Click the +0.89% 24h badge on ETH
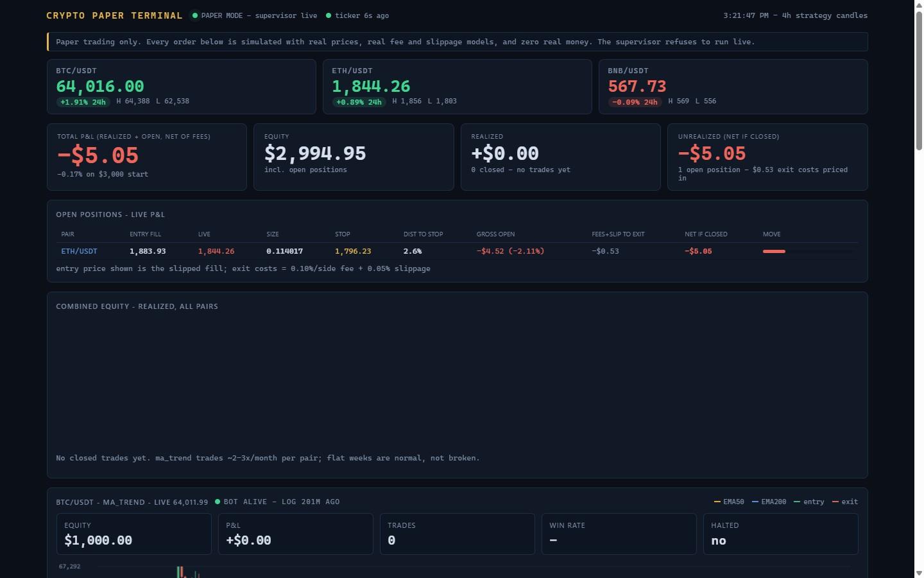 coord(359,101)
